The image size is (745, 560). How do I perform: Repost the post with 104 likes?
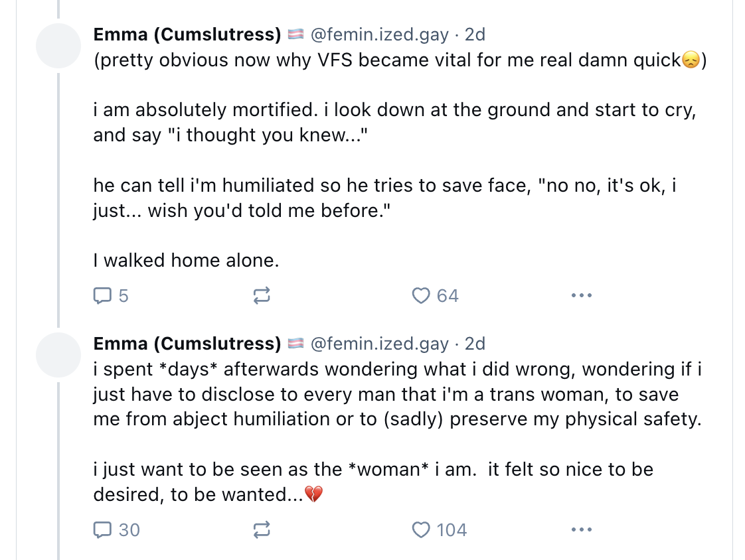click(262, 529)
